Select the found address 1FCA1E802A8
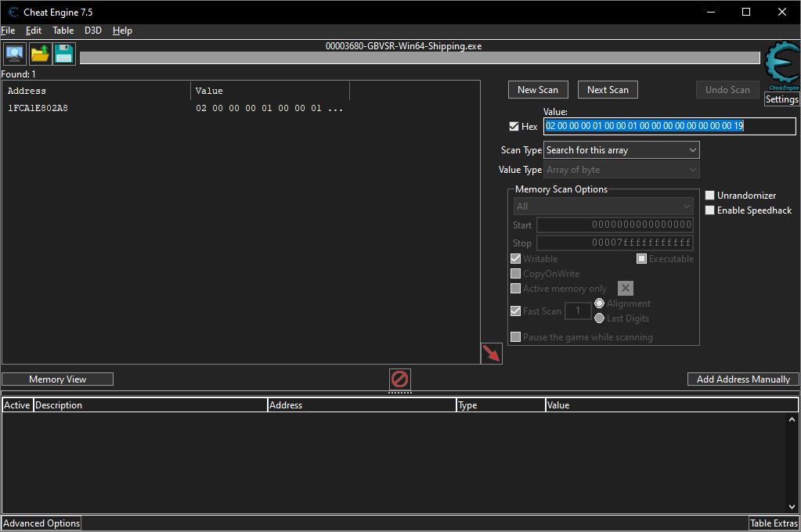 (x=38, y=108)
